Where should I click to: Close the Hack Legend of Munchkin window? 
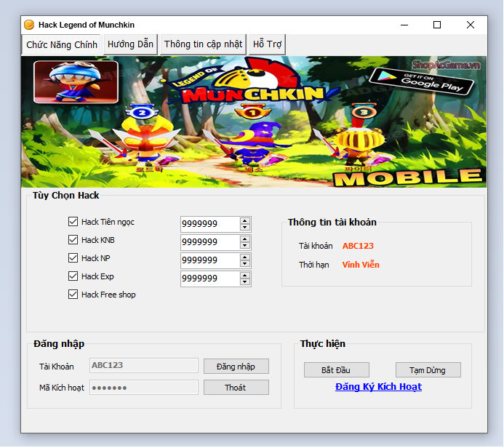click(x=471, y=25)
